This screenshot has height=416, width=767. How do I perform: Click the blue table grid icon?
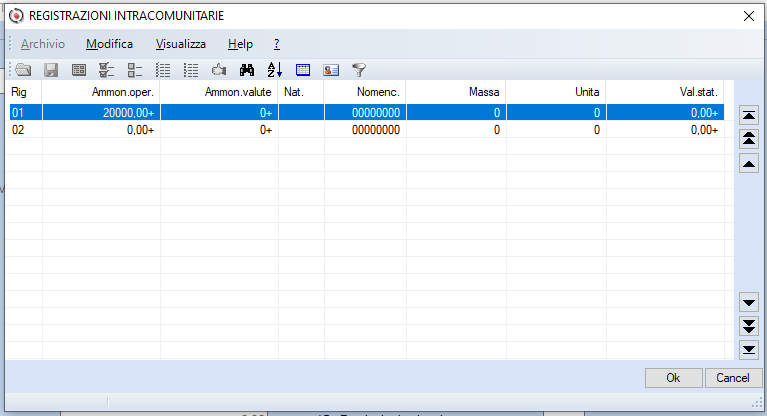pos(303,70)
